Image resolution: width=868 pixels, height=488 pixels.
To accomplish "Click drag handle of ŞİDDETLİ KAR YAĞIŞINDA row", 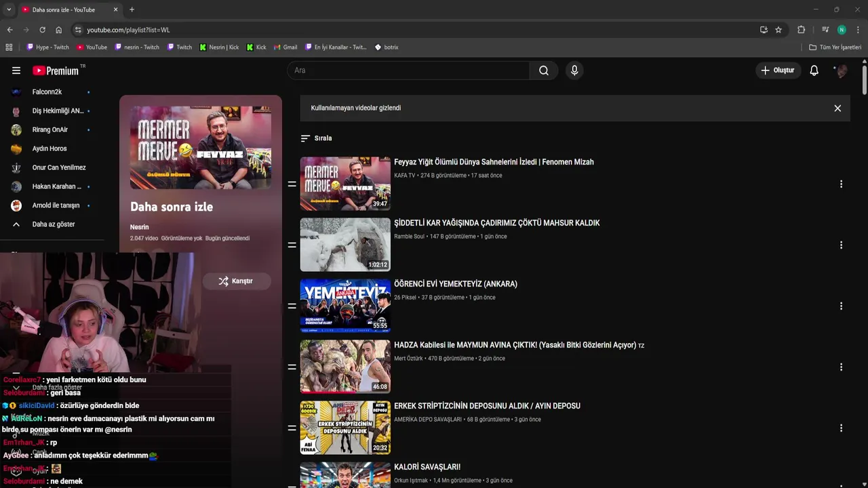I will tap(292, 245).
